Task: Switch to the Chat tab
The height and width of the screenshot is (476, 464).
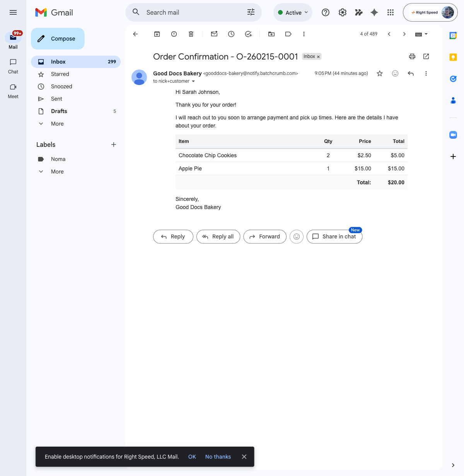Action: (13, 66)
